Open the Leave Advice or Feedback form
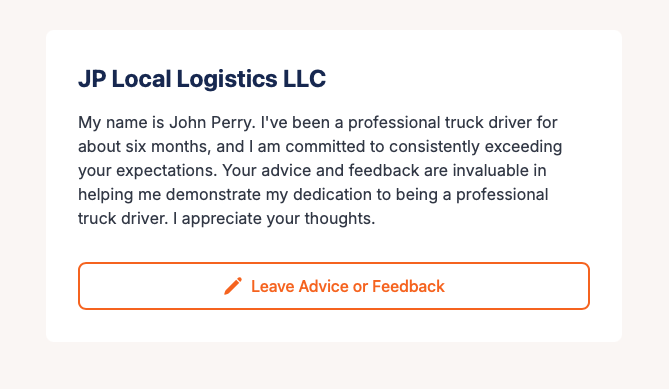 pyautogui.click(x=334, y=286)
